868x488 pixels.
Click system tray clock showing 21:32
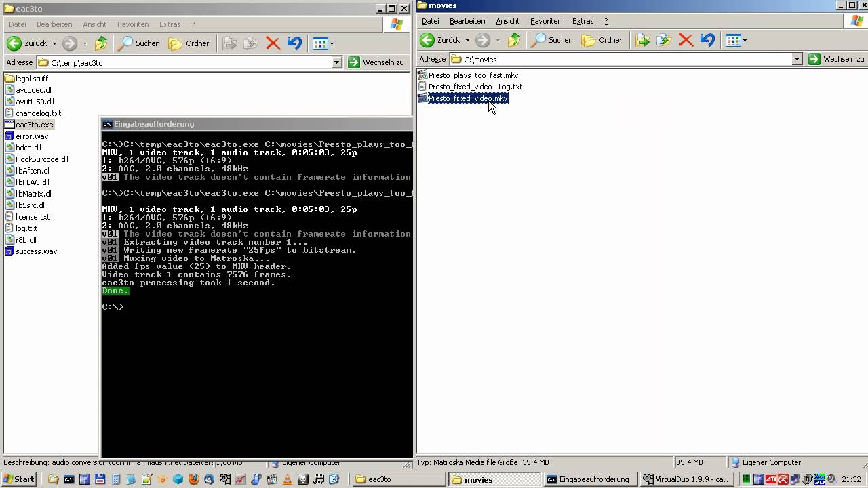click(851, 479)
